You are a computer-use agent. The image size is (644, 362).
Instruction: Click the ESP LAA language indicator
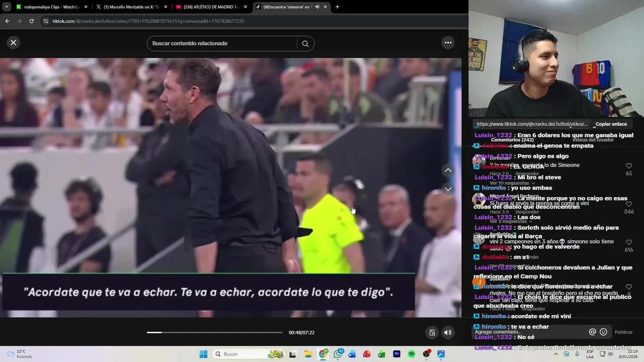[590, 354]
